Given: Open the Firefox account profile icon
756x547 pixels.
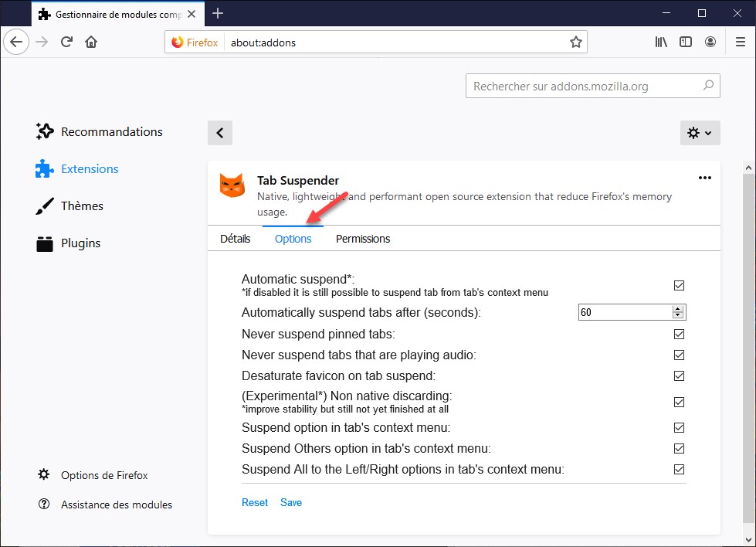Looking at the screenshot, I should 710,42.
